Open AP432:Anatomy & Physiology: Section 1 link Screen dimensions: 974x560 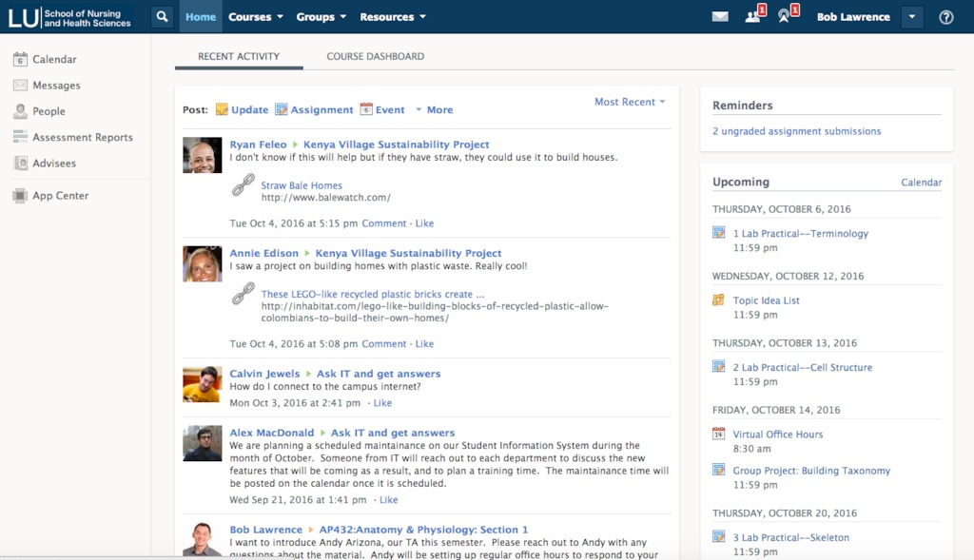[423, 530]
